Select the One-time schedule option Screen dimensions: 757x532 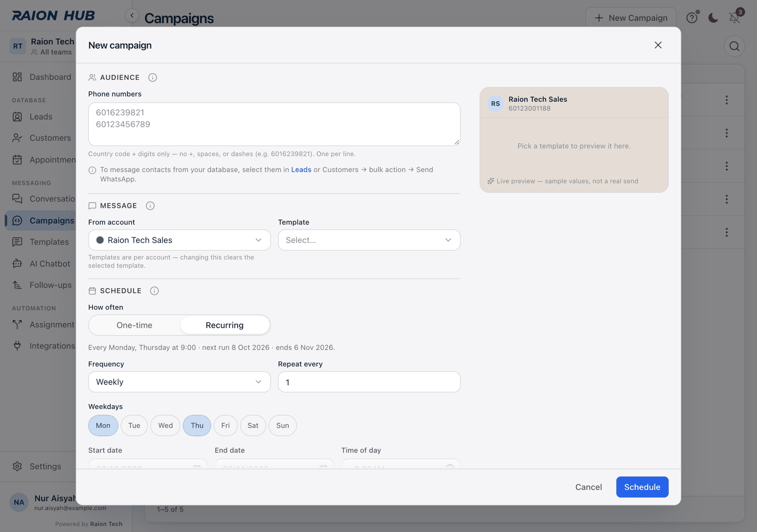click(x=134, y=325)
